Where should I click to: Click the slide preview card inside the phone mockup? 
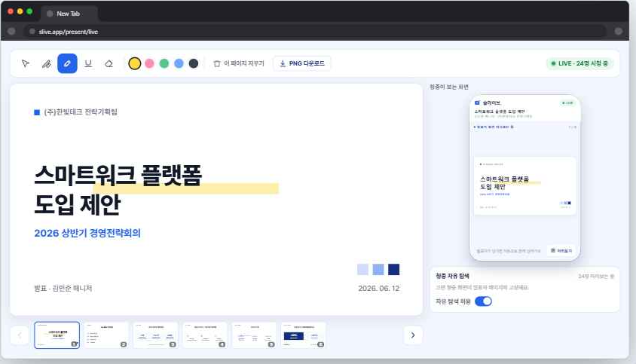(525, 186)
